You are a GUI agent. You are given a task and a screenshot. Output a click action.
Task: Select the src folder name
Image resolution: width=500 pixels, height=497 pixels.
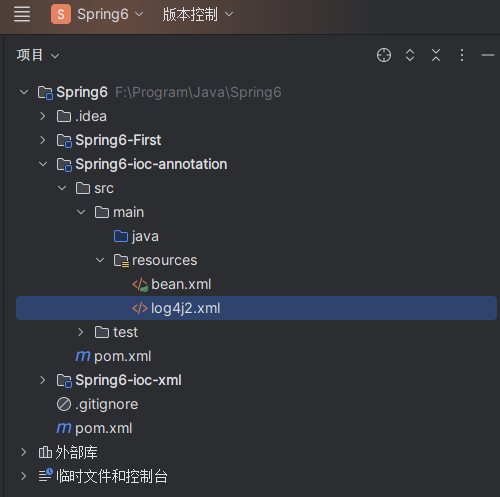104,188
